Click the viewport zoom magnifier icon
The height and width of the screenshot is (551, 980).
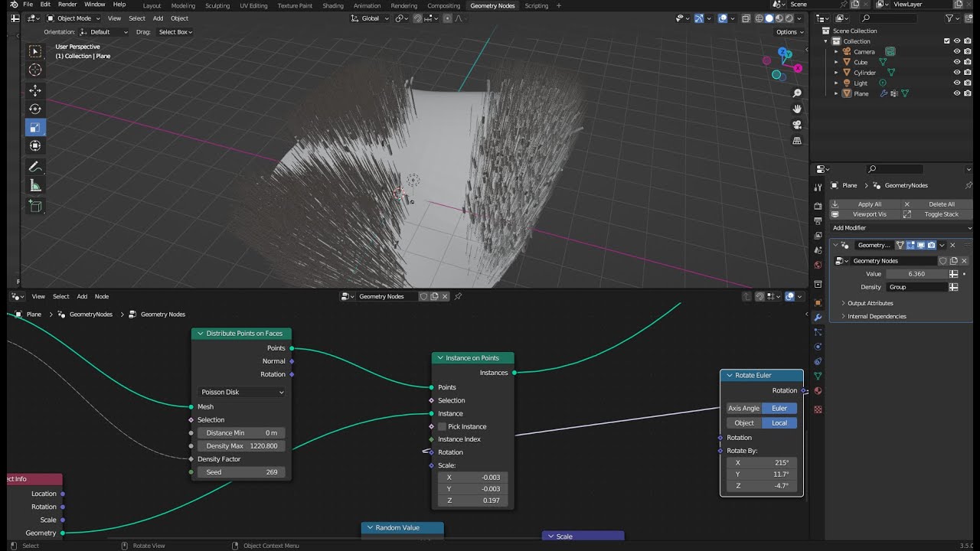797,93
